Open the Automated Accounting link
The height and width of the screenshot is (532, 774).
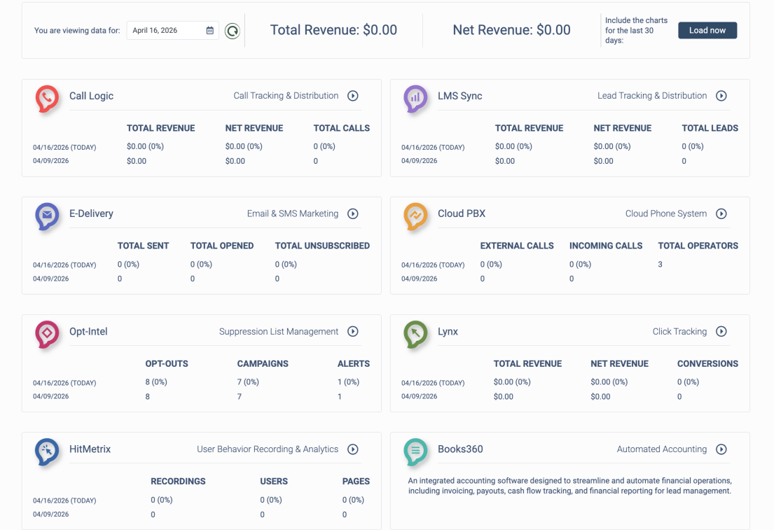coord(661,449)
